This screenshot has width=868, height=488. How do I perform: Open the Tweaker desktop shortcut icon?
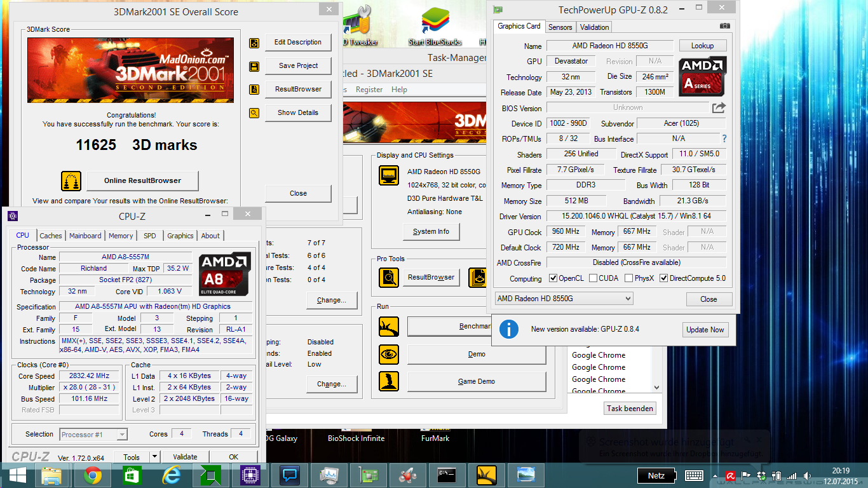coord(361,25)
